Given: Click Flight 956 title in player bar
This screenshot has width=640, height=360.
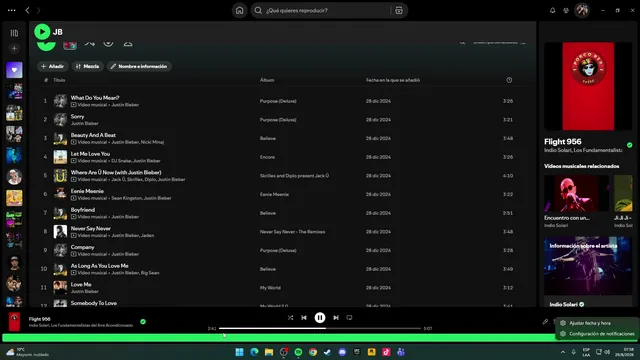Looking at the screenshot, I should point(40,319).
